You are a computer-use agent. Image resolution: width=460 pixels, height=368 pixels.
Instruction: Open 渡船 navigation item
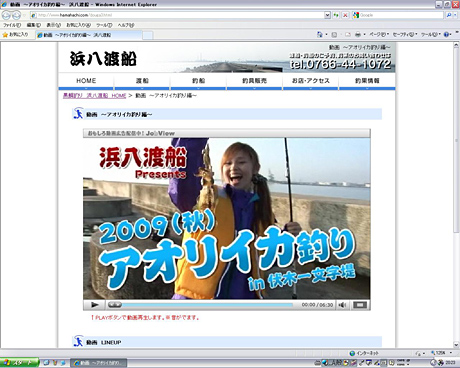coord(142,81)
